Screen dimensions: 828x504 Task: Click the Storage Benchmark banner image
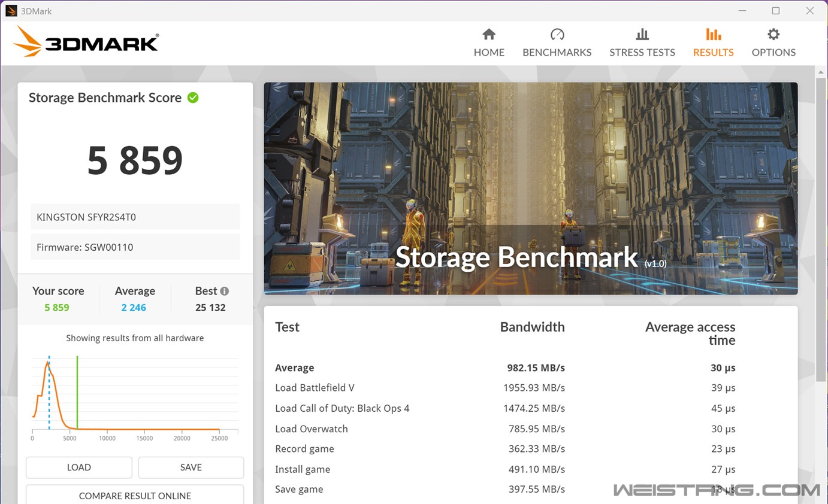(x=531, y=189)
